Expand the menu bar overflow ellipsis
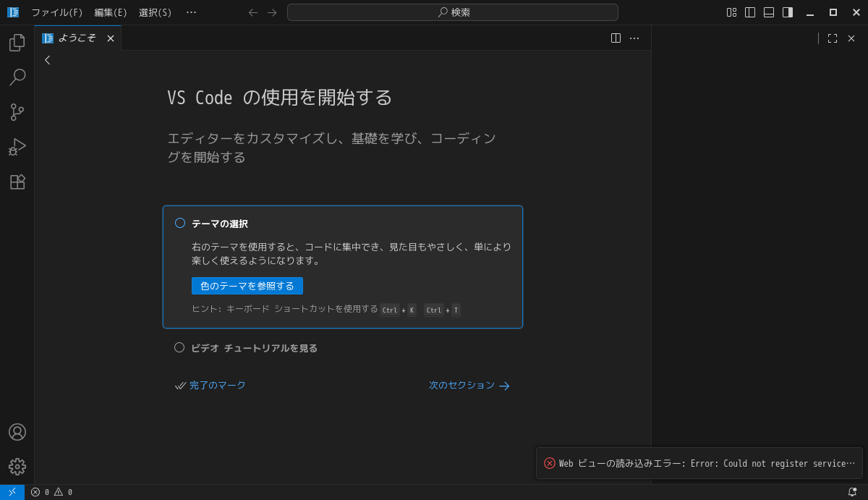Screen dimensions: 868x500 click(191, 12)
